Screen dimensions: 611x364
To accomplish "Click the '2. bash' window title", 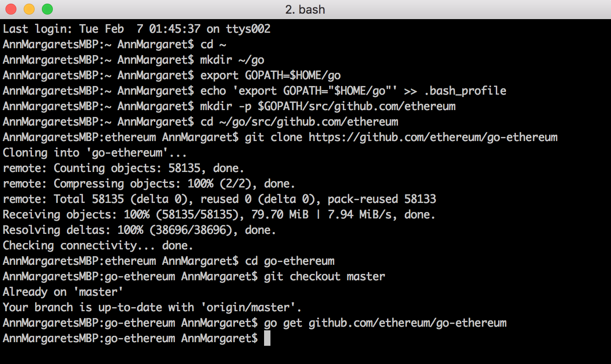I will [305, 10].
